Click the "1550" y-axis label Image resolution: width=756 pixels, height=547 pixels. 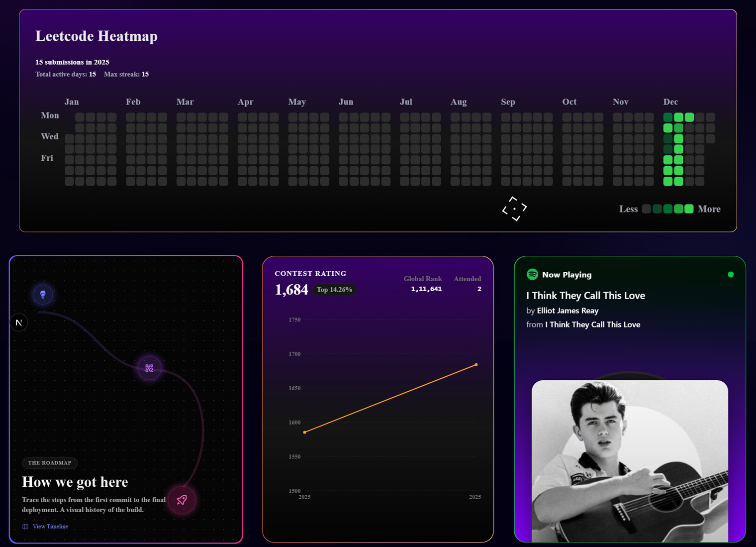pos(294,456)
